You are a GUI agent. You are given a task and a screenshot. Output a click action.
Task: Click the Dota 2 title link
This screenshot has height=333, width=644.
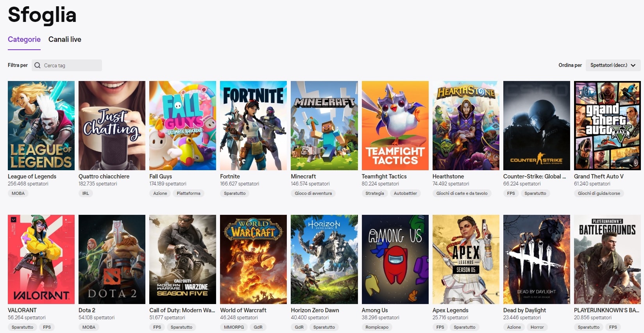click(x=87, y=310)
